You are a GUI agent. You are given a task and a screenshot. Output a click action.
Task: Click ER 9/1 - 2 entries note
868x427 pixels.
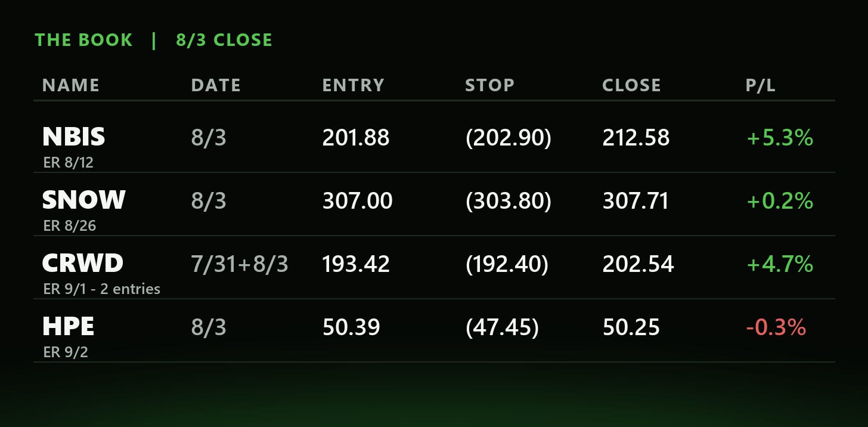[102, 289]
